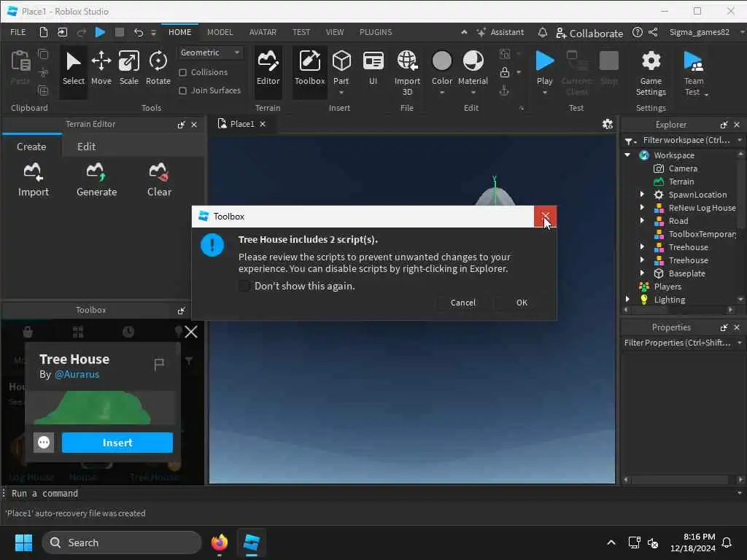747x560 pixels.
Task: Click the New file icon
Action: coord(43,32)
